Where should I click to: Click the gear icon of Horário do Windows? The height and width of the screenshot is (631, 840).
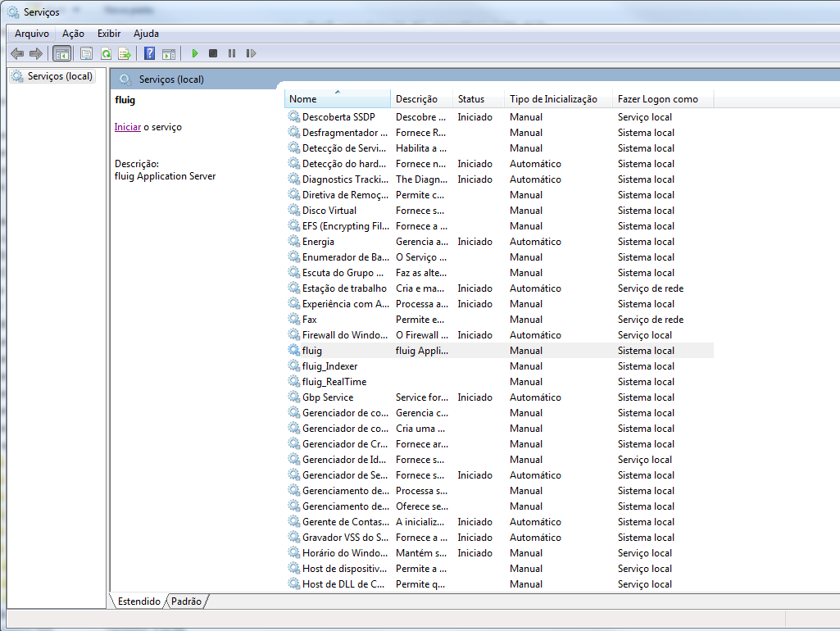click(x=294, y=553)
